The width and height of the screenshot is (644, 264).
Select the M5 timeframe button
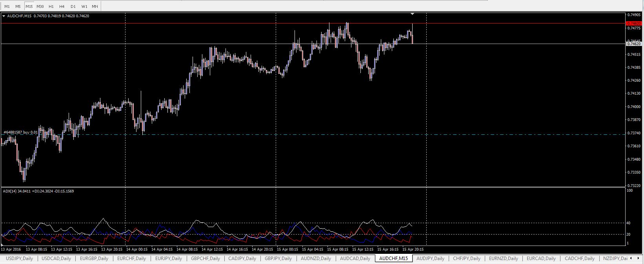tap(18, 6)
